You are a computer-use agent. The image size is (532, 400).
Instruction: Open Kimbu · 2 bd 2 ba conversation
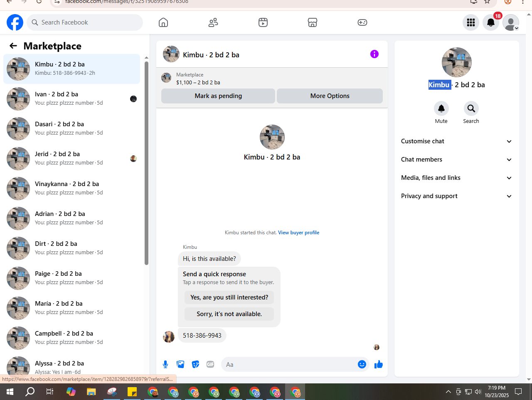[x=72, y=69]
